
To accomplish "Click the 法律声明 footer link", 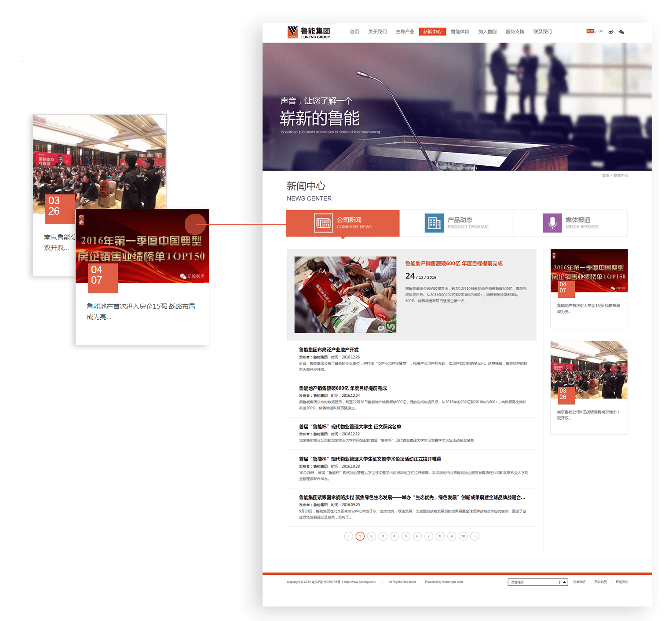I will 579,582.
